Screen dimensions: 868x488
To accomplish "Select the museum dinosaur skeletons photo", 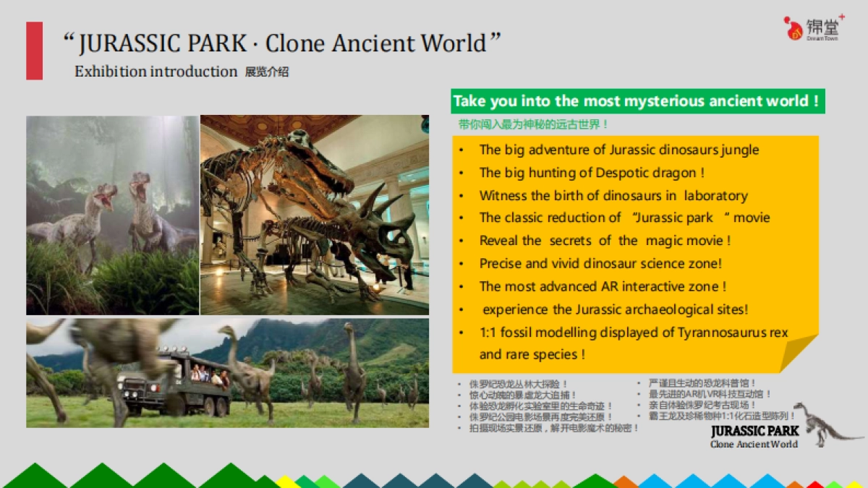I will (x=315, y=215).
